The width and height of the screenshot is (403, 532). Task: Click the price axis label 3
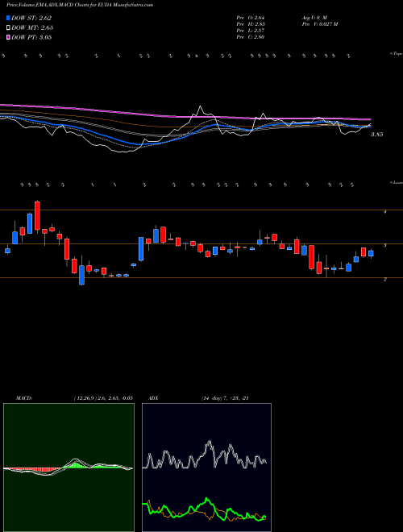(x=384, y=245)
